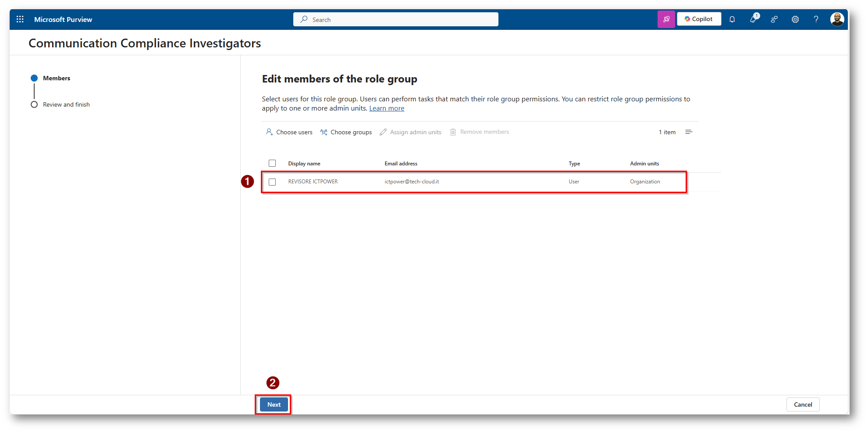Open the app launcher waffle icon
Image resolution: width=868 pixels, height=433 pixels.
click(20, 19)
